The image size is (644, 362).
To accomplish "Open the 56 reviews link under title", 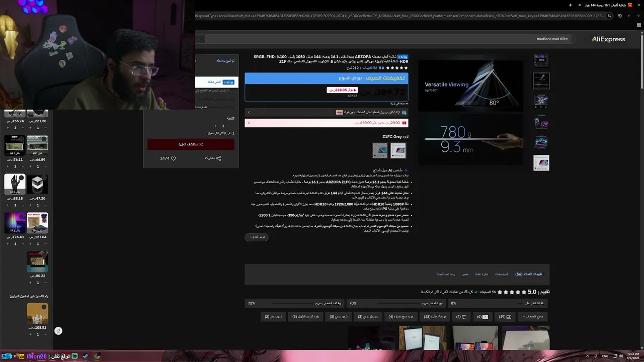I will (370, 68).
